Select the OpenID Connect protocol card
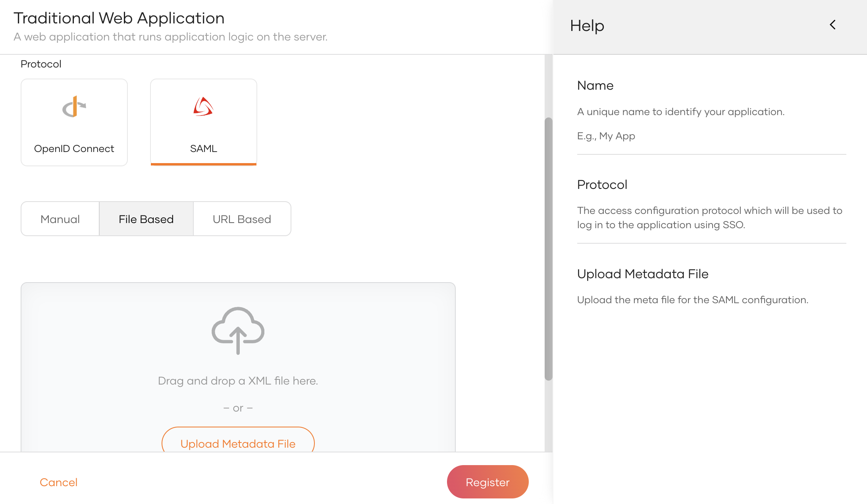The width and height of the screenshot is (867, 504). tap(74, 122)
